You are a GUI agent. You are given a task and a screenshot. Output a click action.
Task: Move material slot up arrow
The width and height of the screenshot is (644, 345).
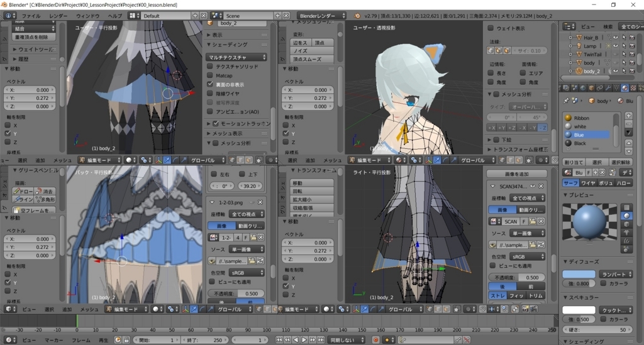click(628, 143)
